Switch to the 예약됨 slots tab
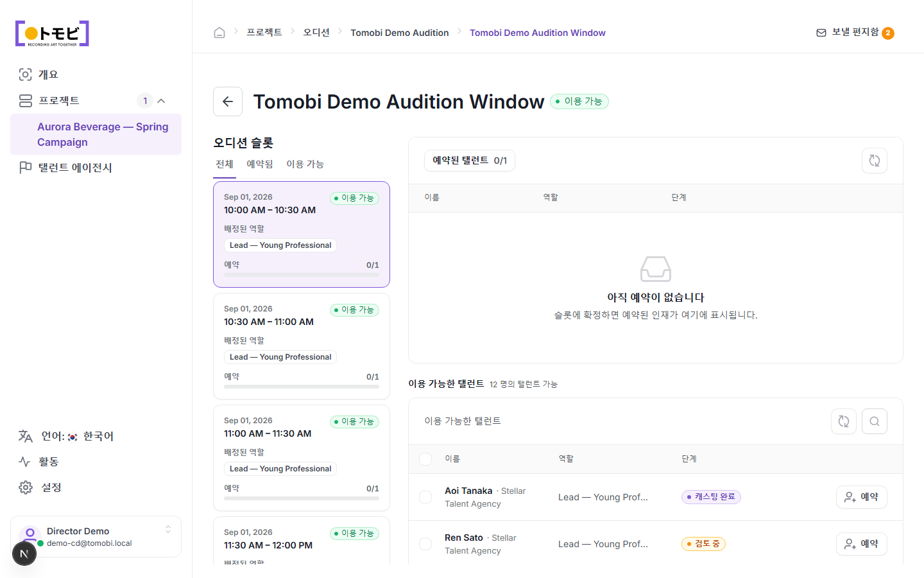Image resolution: width=924 pixels, height=578 pixels. point(260,164)
